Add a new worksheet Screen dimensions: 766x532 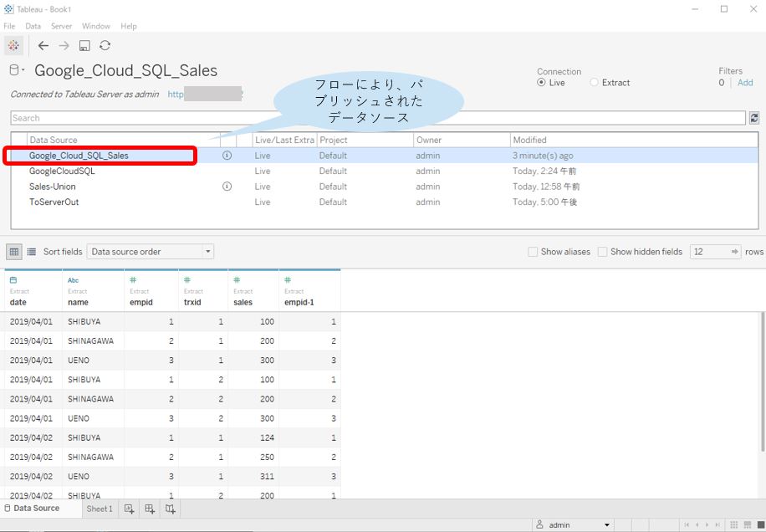[x=129, y=509]
